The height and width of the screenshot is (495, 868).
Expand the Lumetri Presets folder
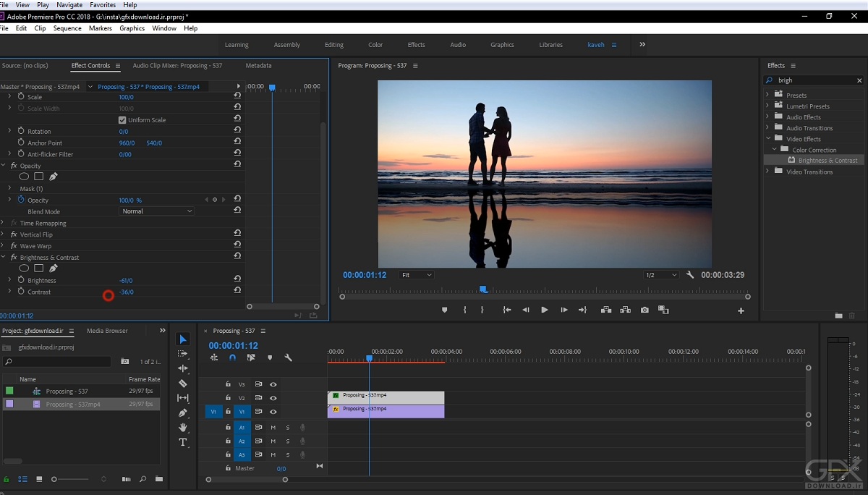767,106
